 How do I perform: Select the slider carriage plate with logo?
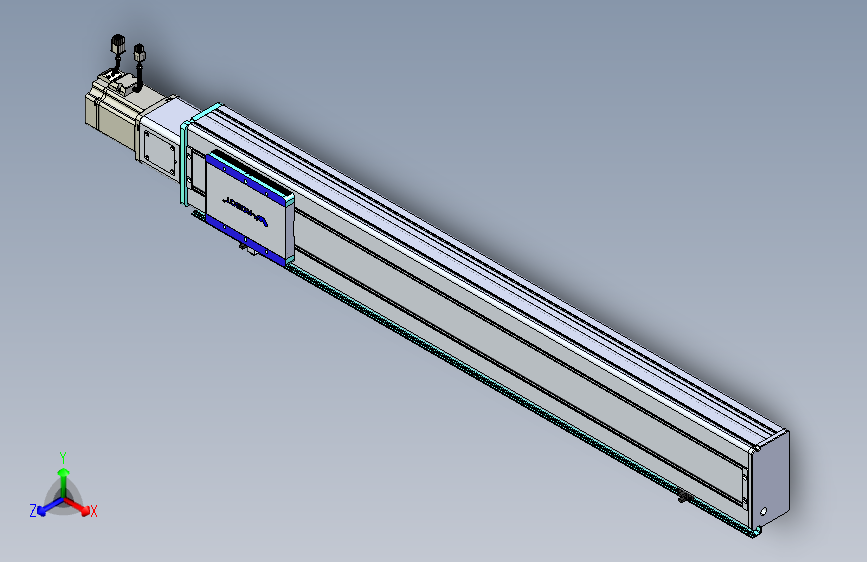(x=248, y=209)
